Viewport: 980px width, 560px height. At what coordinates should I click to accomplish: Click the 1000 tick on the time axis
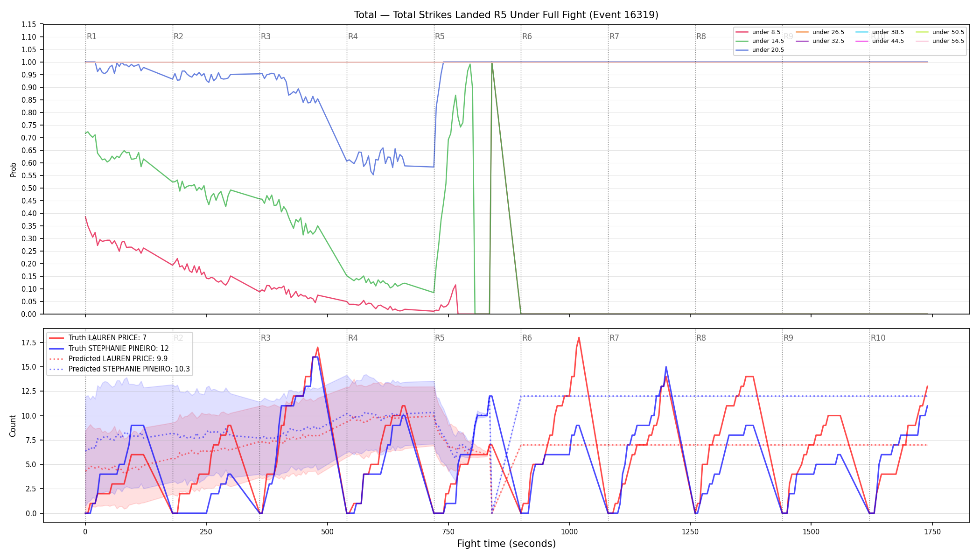(569, 532)
